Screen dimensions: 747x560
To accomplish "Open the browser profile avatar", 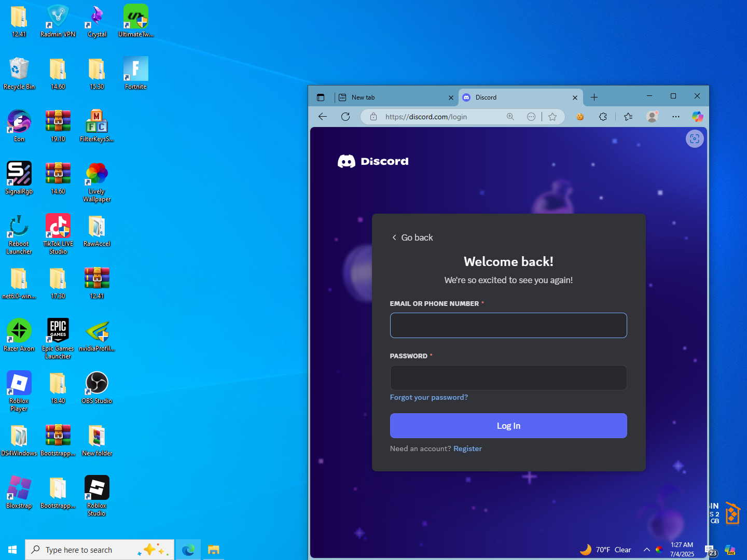I will click(652, 117).
